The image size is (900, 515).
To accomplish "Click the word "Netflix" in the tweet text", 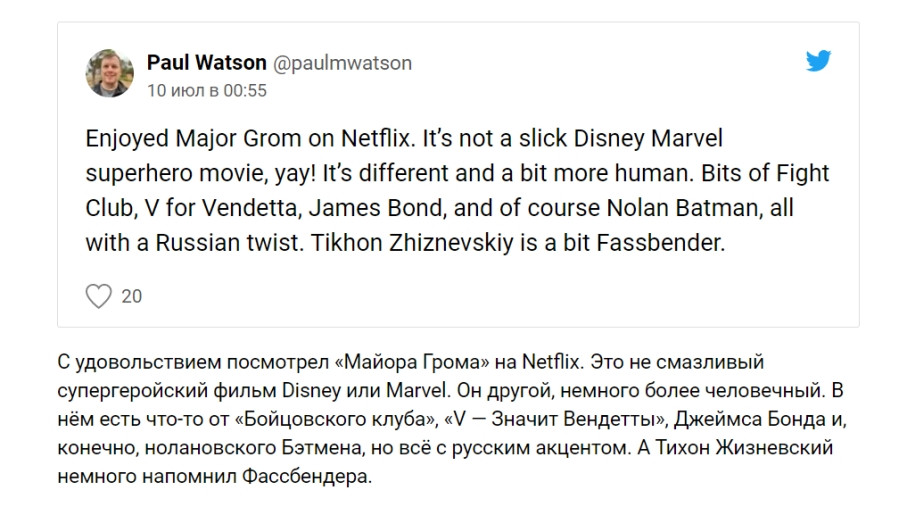I will coord(376,139).
